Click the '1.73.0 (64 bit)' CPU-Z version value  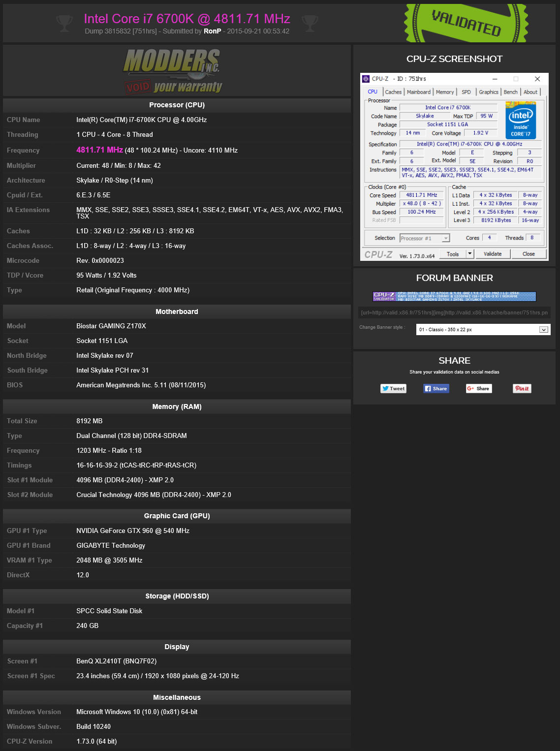(96, 741)
